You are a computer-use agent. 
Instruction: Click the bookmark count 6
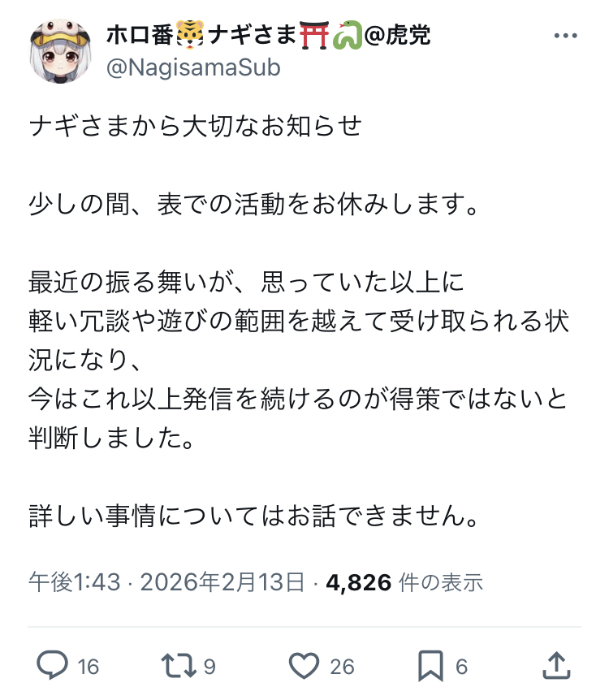[461, 667]
